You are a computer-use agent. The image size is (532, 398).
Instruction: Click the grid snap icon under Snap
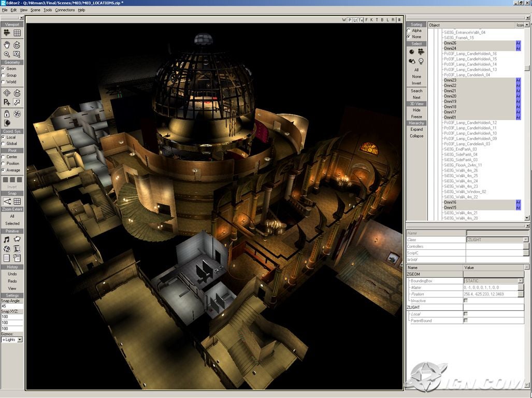tap(17, 201)
